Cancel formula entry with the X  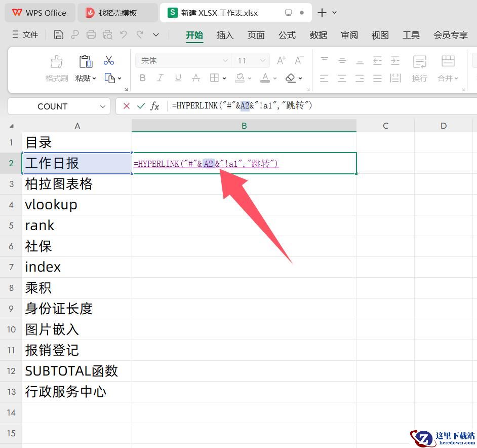click(127, 106)
